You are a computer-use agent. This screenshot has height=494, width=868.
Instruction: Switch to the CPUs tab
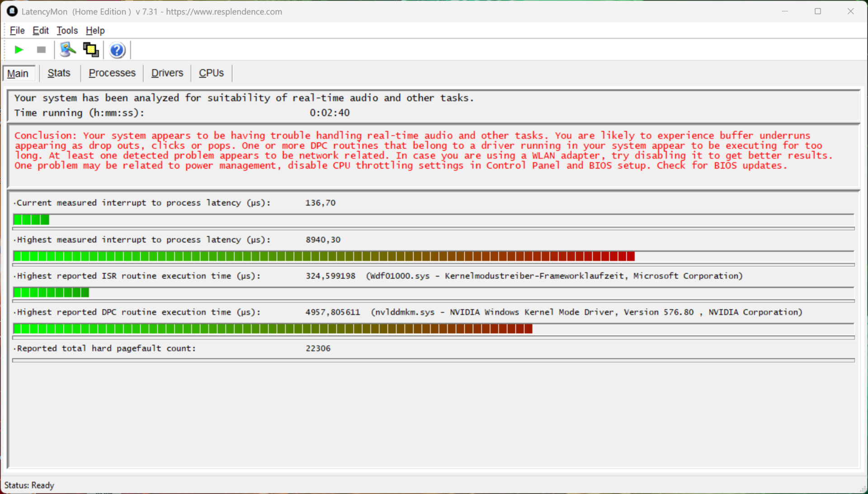tap(211, 73)
